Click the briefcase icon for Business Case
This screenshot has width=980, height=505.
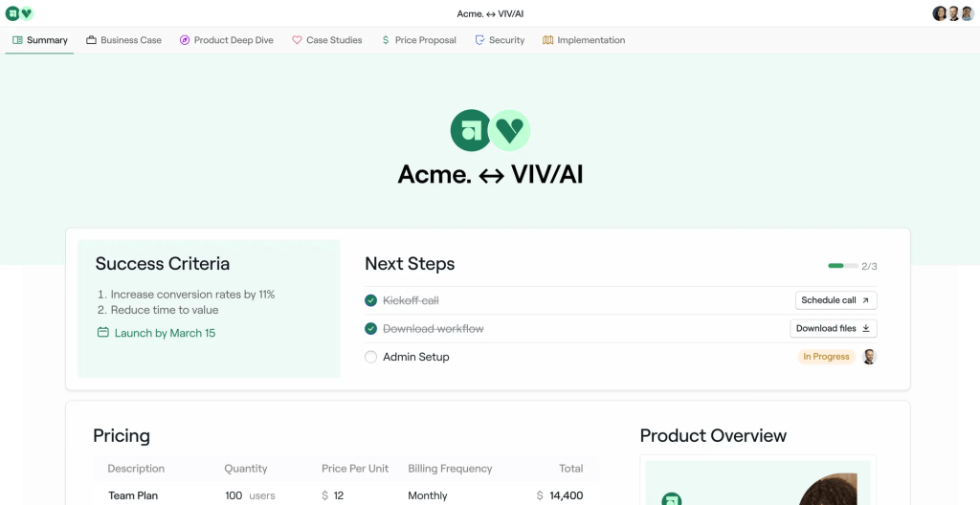(91, 40)
